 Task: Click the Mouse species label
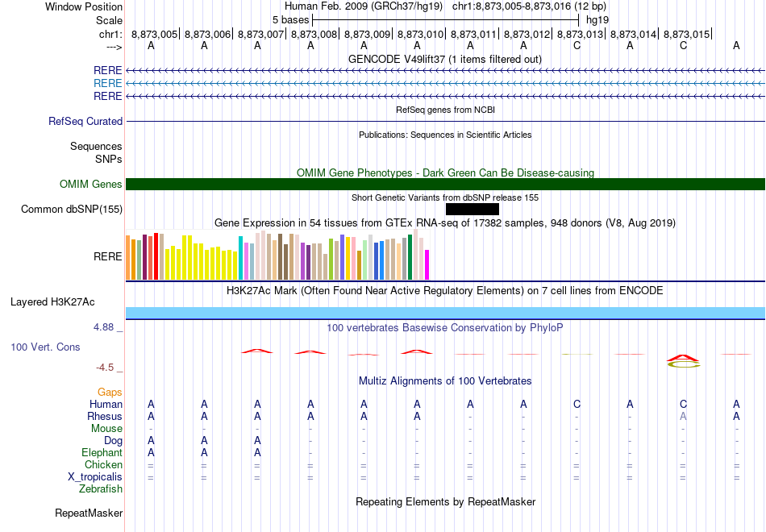click(106, 429)
